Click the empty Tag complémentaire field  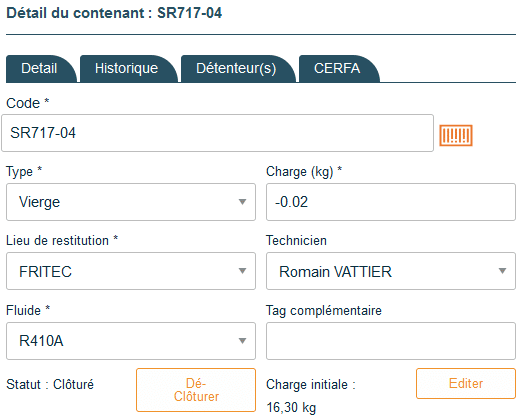coord(391,341)
